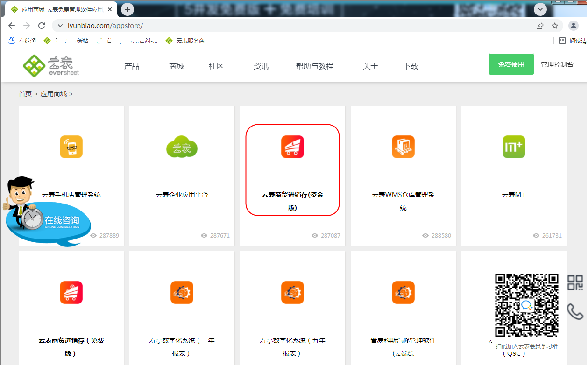Open the 云表M+ title link
Image resolution: width=588 pixels, height=366 pixels.
tap(514, 195)
